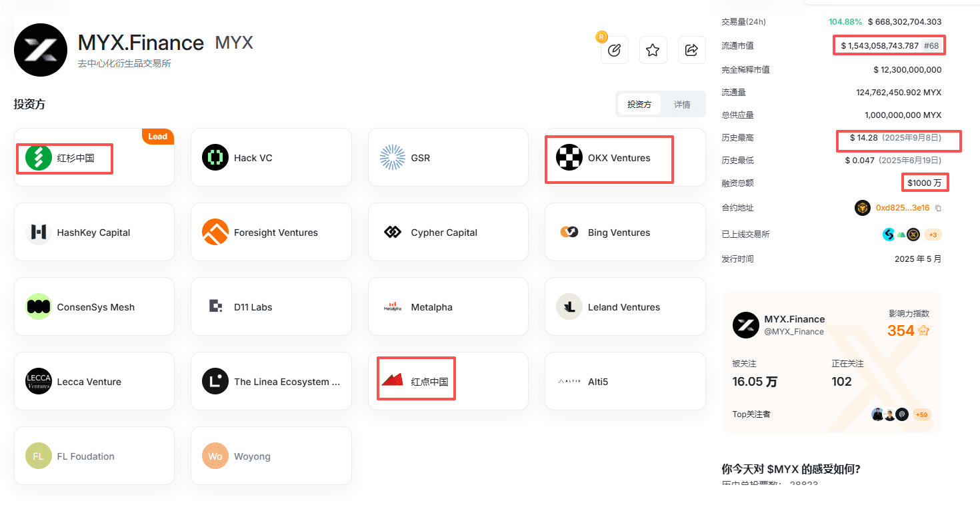
Task: Expand more top followers with +59 badge
Action: point(921,414)
